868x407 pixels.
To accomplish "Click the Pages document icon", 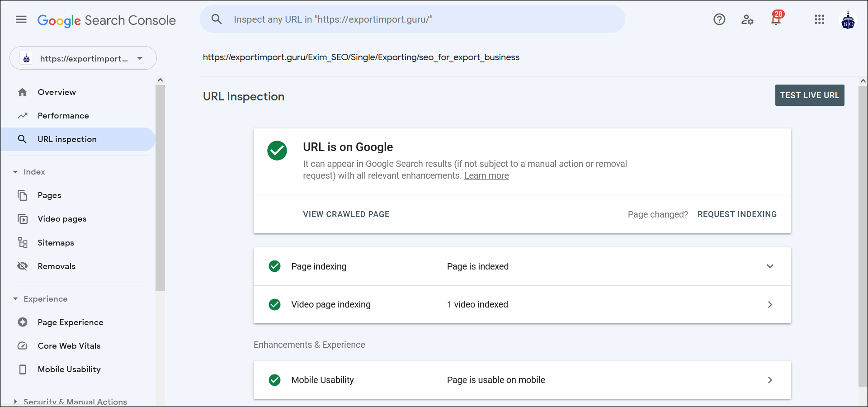I will click(23, 195).
